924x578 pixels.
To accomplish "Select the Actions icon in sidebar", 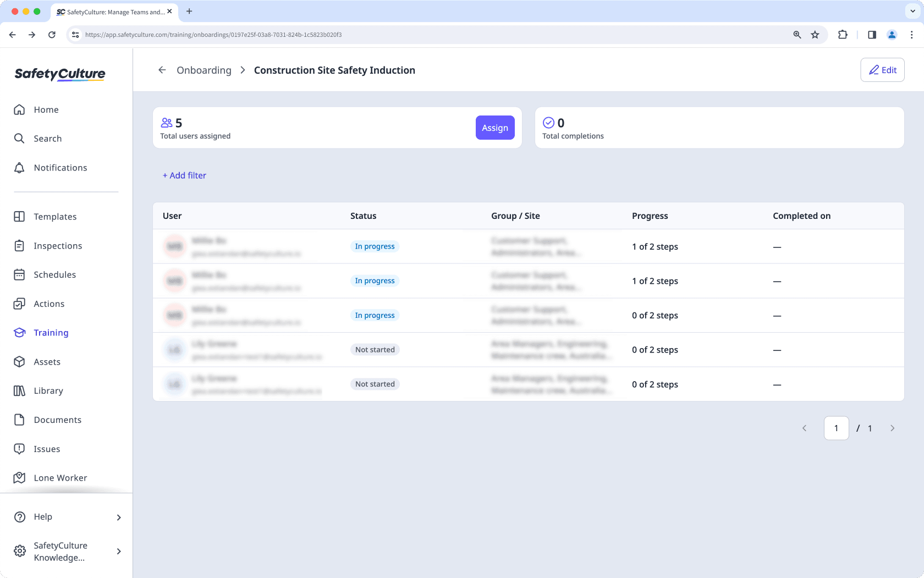I will click(x=19, y=304).
